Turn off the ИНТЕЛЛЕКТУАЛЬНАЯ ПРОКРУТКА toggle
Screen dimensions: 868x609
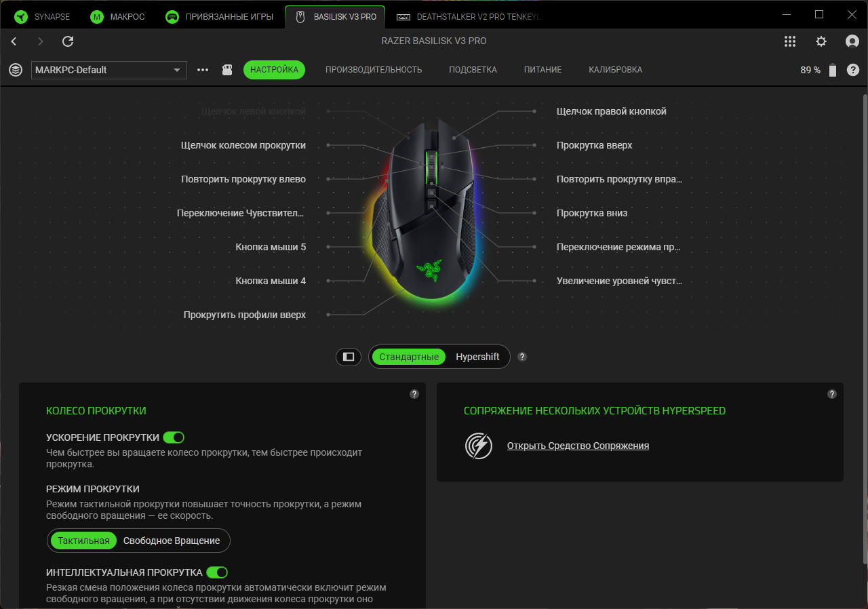[217, 572]
